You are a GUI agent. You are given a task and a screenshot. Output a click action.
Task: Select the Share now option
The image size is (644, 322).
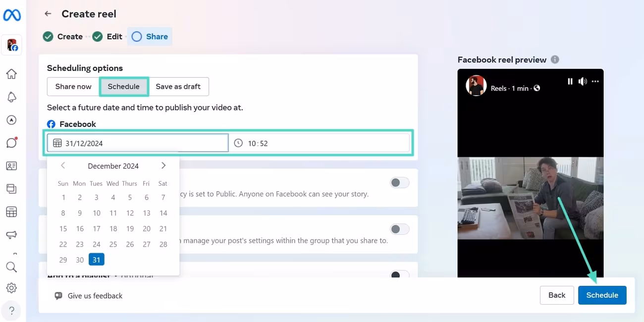point(73,86)
